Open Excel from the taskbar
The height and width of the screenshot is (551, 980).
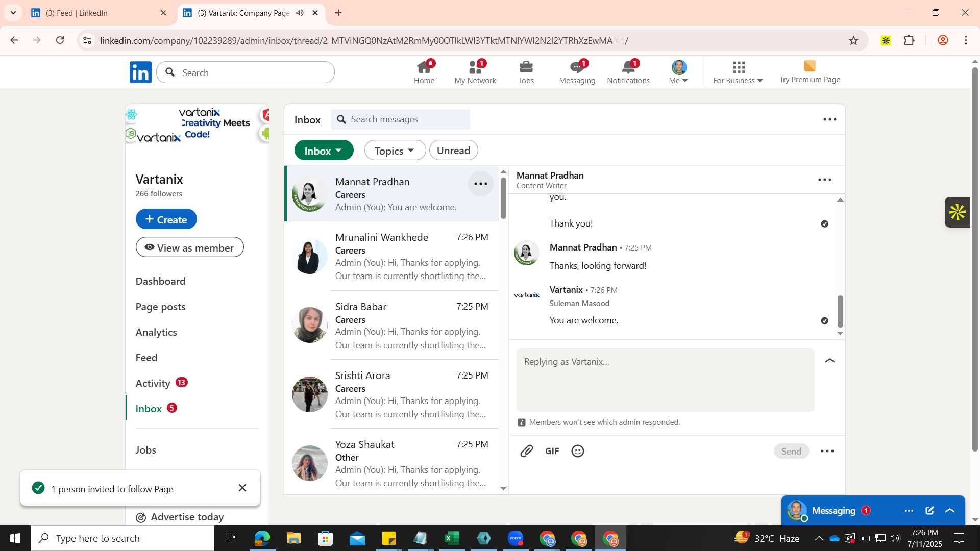coord(452,538)
